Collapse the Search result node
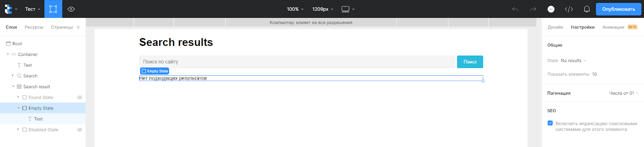 click(13, 87)
